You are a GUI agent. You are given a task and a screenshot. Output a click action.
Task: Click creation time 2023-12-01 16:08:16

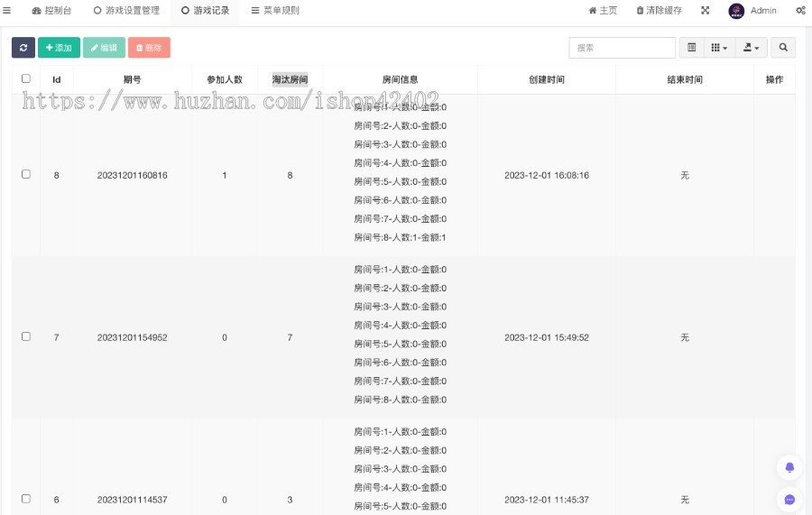(x=547, y=176)
